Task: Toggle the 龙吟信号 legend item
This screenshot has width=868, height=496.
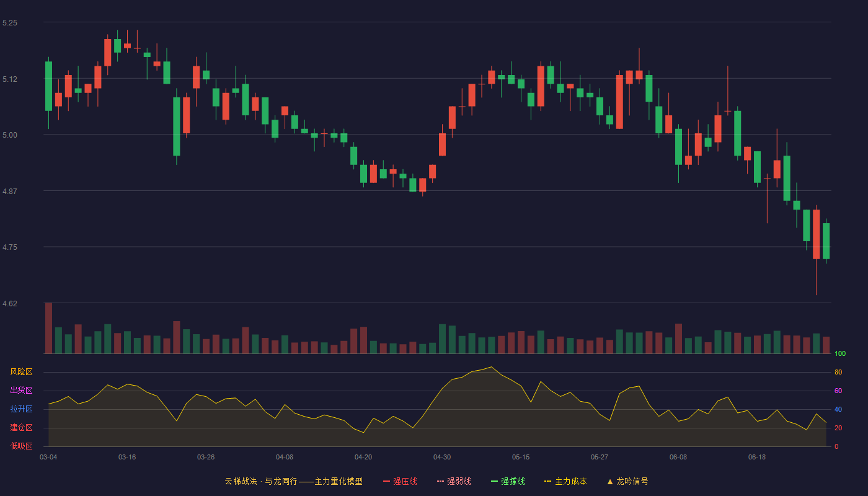Action: tap(627, 481)
